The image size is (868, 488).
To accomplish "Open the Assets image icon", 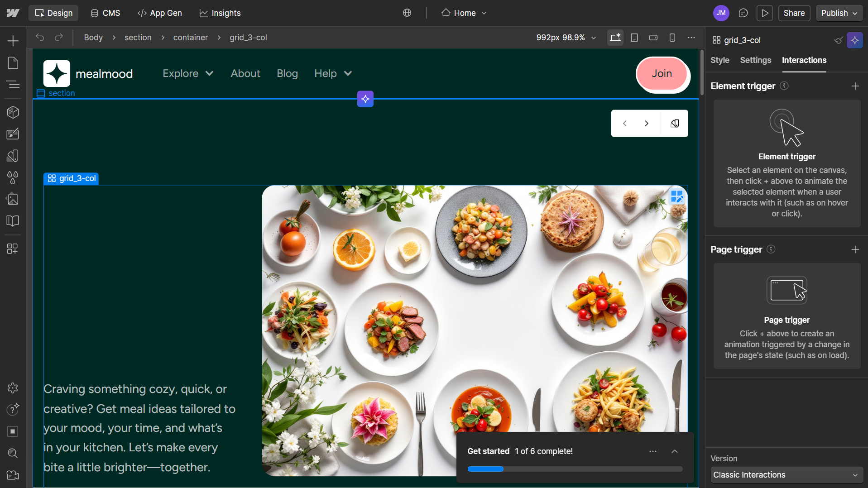I will point(13,199).
